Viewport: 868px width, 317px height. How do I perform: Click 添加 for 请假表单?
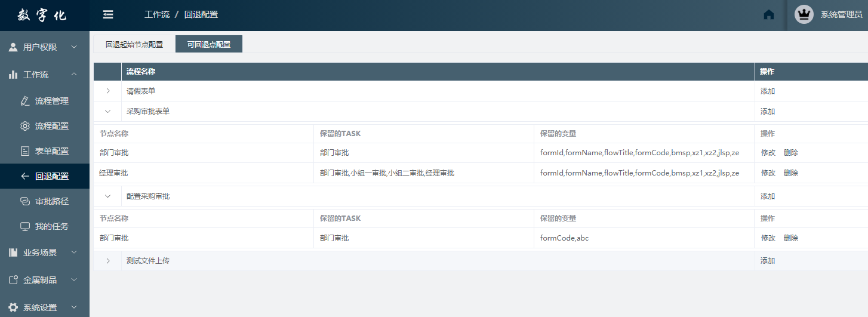click(768, 91)
